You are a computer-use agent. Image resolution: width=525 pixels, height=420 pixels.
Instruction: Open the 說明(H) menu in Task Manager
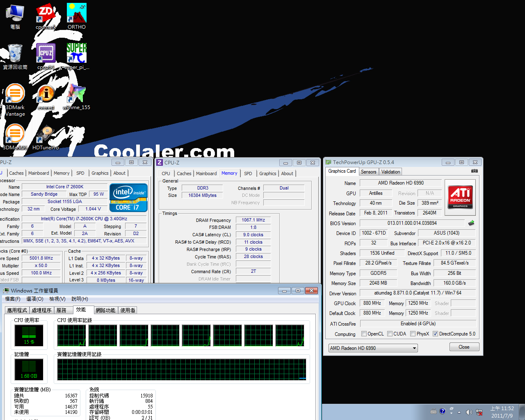[x=80, y=299]
